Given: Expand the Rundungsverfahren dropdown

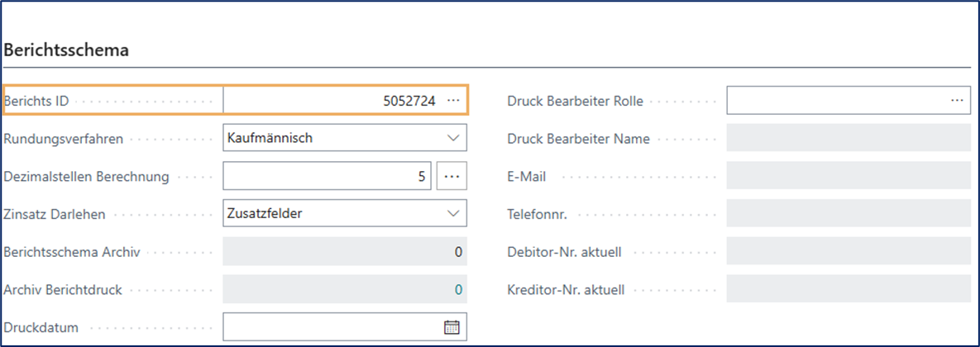Looking at the screenshot, I should click(x=452, y=139).
